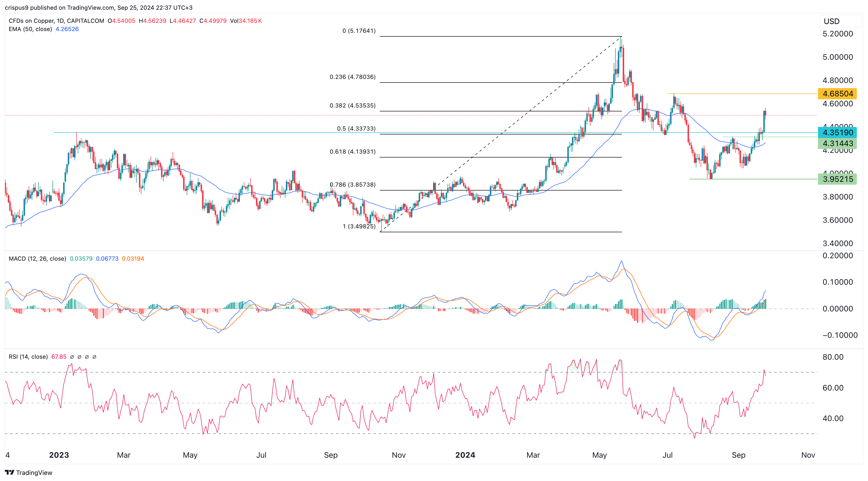The width and height of the screenshot is (868, 481).
Task: Click the EMA value 4.26526
Action: click(x=67, y=29)
